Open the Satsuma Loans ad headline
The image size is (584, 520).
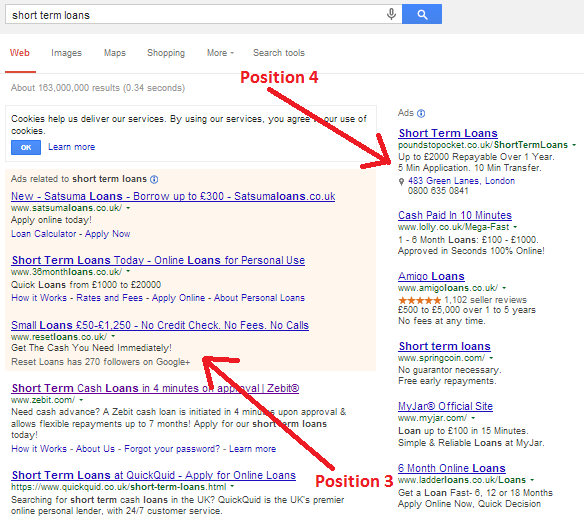click(x=173, y=196)
